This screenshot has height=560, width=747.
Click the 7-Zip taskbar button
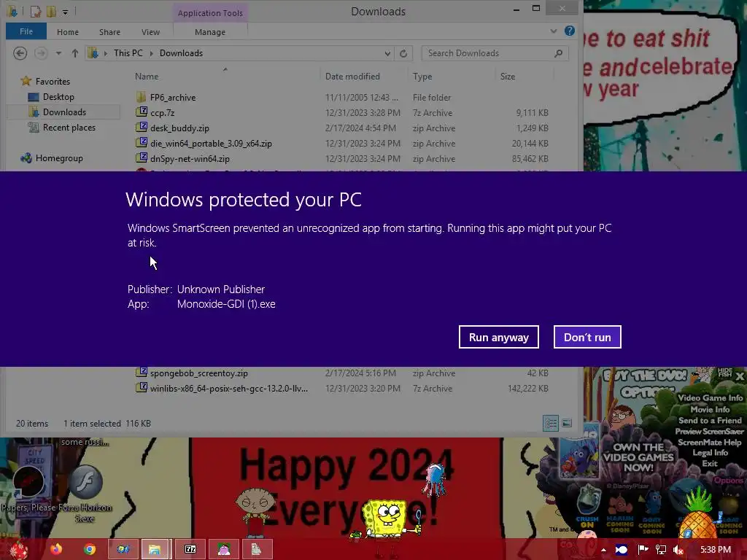coord(190,550)
